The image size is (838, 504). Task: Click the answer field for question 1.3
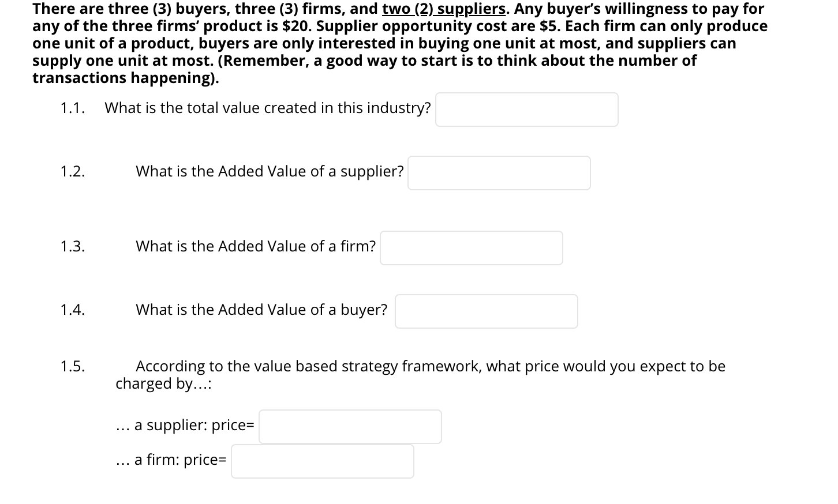[471, 247]
